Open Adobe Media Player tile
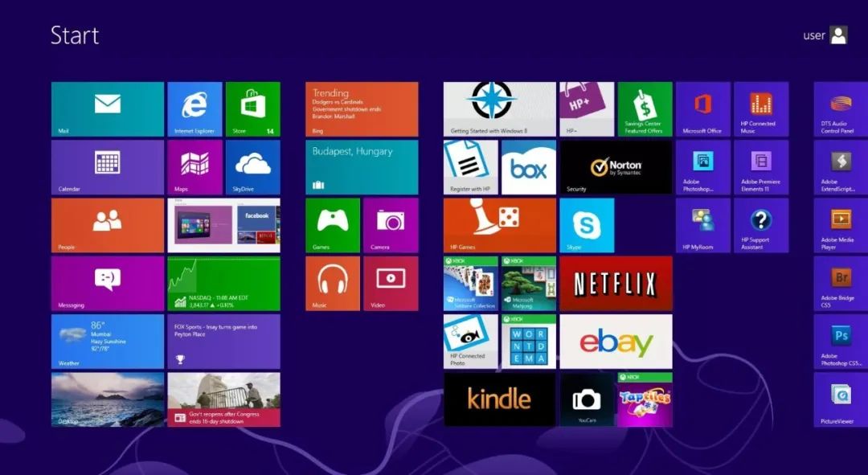Image resolution: width=868 pixels, height=475 pixels. pos(841,225)
